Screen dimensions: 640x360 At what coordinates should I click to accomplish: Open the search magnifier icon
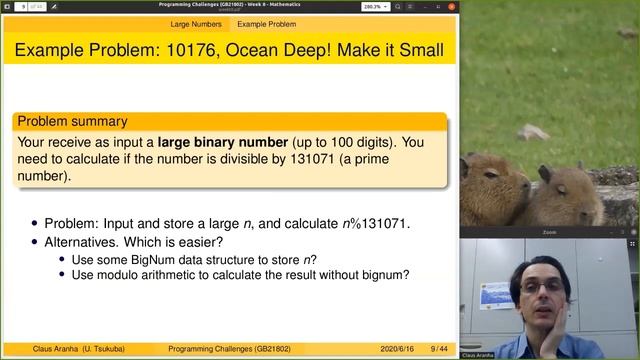398,7
